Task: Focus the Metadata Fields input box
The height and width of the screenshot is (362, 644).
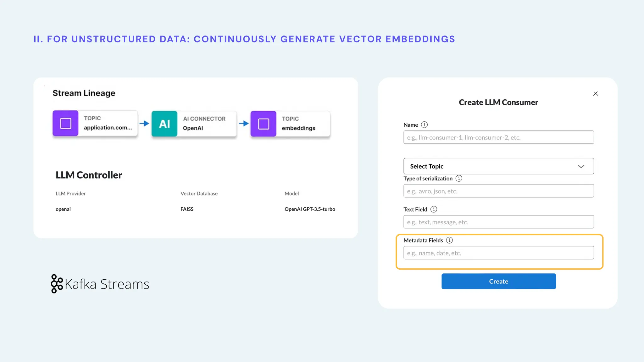Action: (499, 253)
